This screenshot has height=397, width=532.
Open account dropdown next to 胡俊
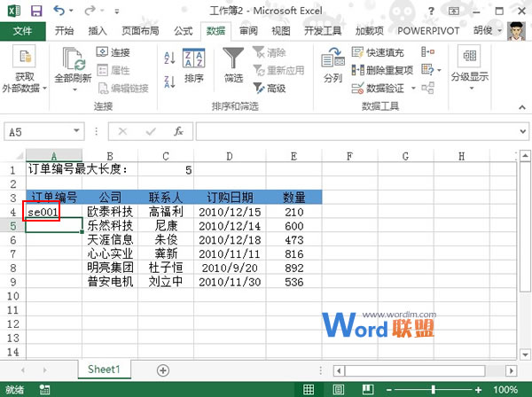[499, 31]
